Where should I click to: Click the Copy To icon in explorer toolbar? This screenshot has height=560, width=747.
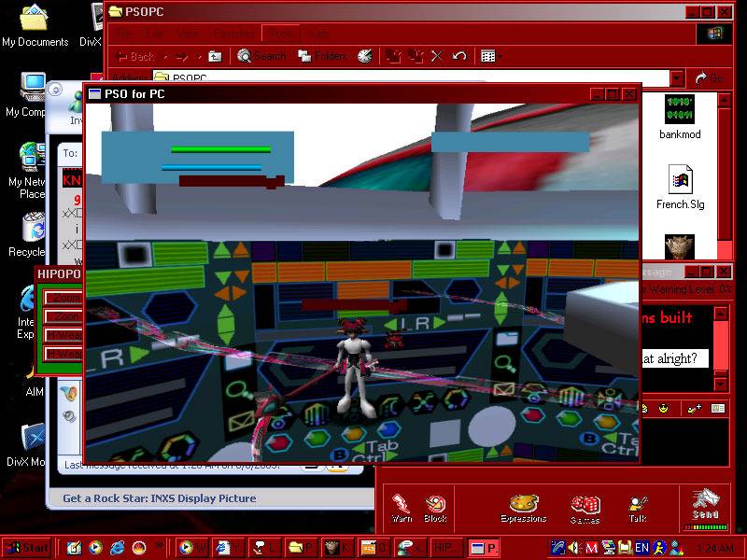pyautogui.click(x=416, y=56)
